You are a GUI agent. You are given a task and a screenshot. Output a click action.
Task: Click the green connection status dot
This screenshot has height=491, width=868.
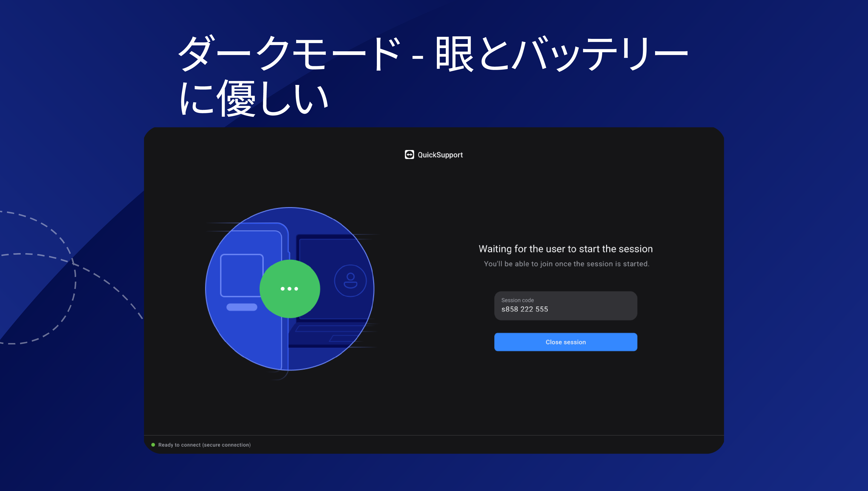153,445
